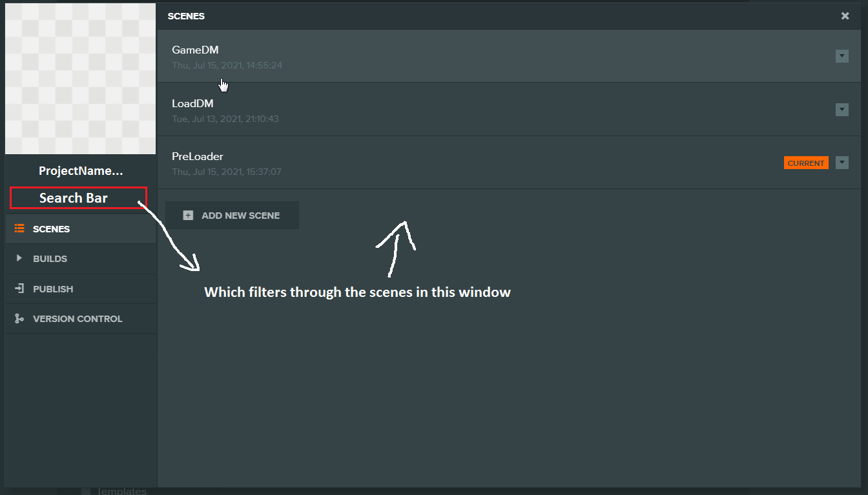
Task: Click the Publish export icon
Action: (x=19, y=288)
